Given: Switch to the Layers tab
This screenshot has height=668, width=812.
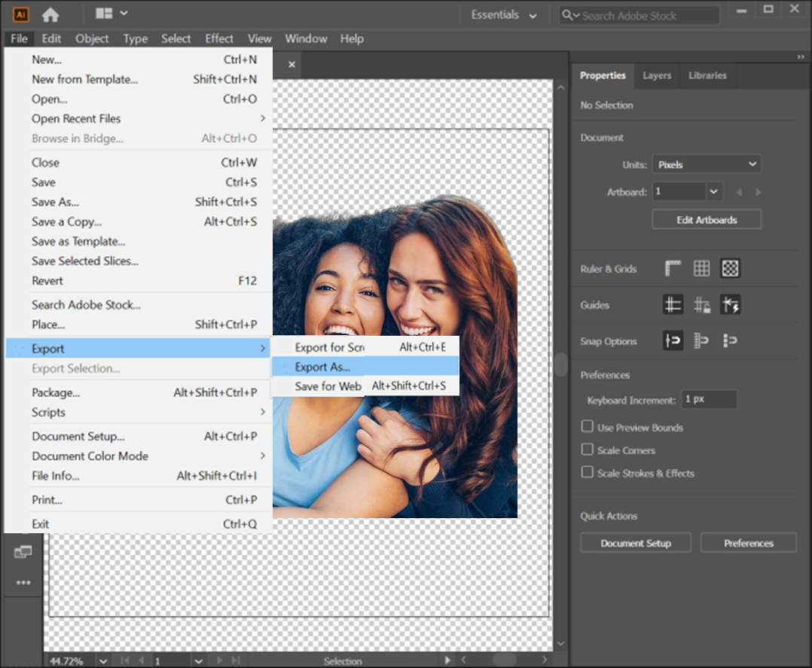Looking at the screenshot, I should pos(656,75).
